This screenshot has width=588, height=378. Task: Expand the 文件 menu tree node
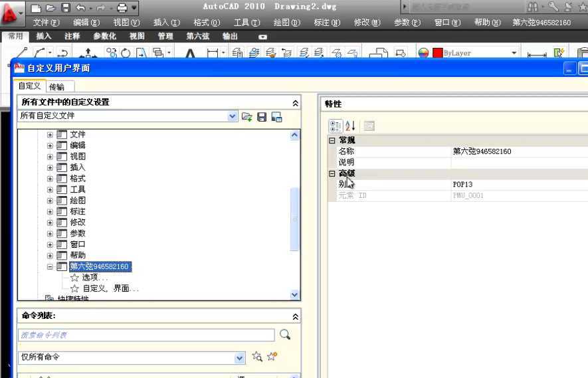[50, 135]
